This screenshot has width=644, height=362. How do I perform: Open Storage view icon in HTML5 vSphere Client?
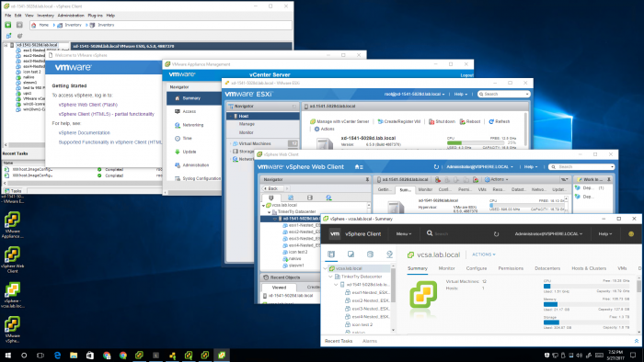[x=370, y=255]
